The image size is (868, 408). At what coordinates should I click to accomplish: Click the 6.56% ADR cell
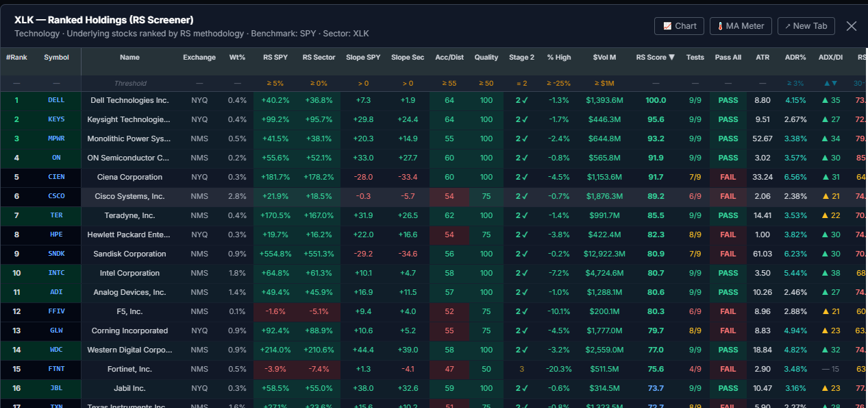795,177
